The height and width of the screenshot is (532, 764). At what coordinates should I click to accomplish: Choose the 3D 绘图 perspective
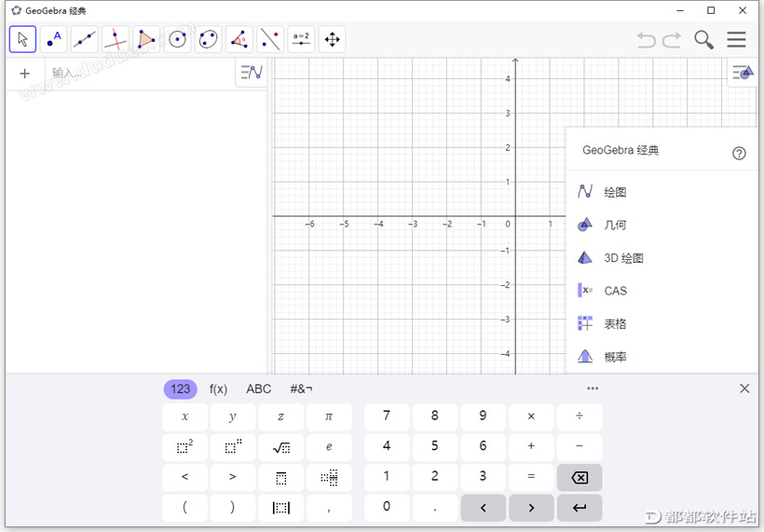pos(662,258)
